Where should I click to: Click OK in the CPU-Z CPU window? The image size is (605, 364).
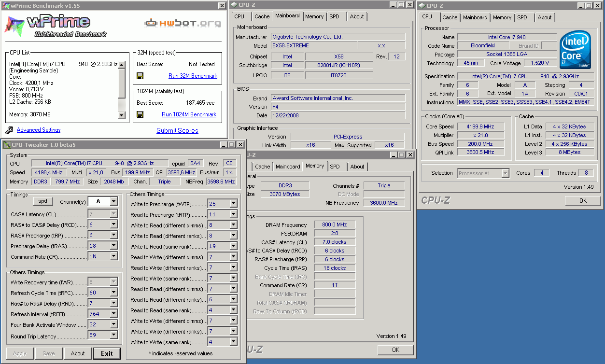(x=583, y=200)
